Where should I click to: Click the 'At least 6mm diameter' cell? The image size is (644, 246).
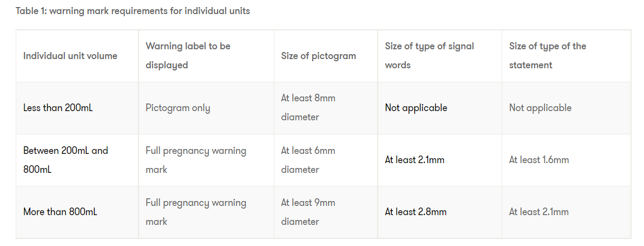coord(308,160)
